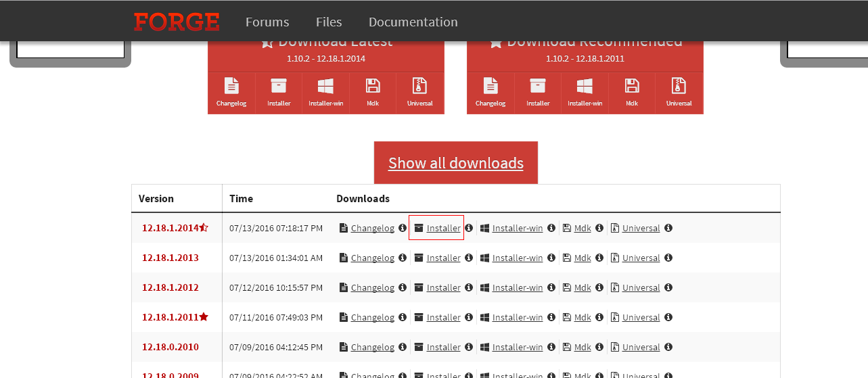Open Changelog link for version 12.18.1.2011
The width and height of the screenshot is (868, 378).
coord(372,317)
